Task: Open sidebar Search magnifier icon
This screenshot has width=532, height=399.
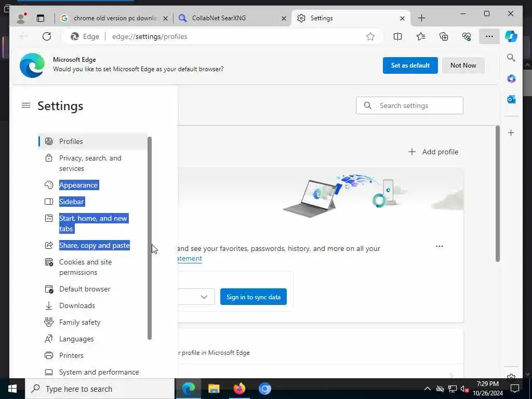Action: (x=511, y=58)
